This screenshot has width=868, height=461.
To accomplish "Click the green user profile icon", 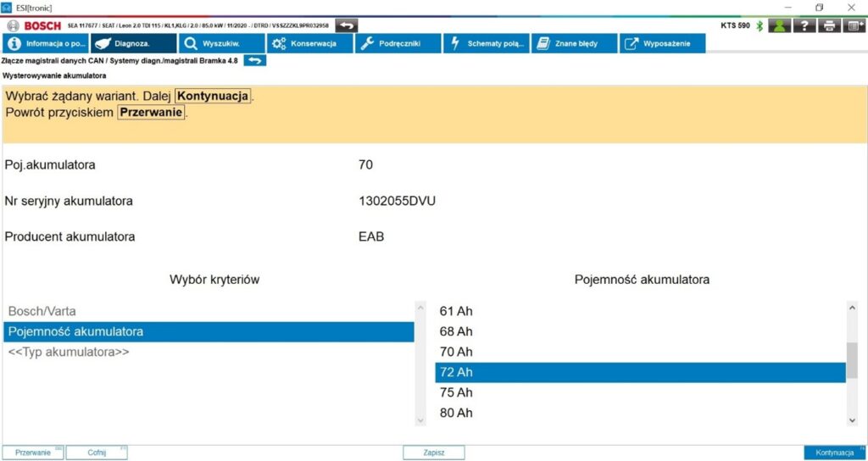I will tap(780, 25).
